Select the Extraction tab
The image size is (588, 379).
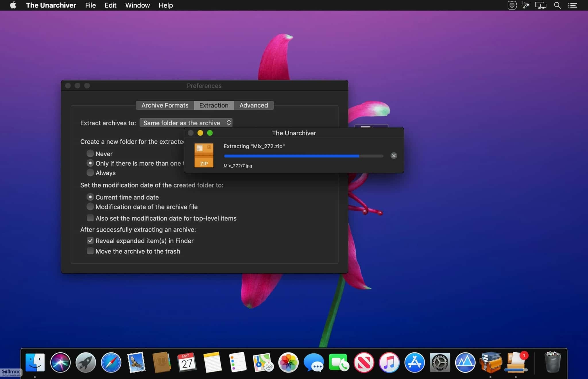[214, 105]
